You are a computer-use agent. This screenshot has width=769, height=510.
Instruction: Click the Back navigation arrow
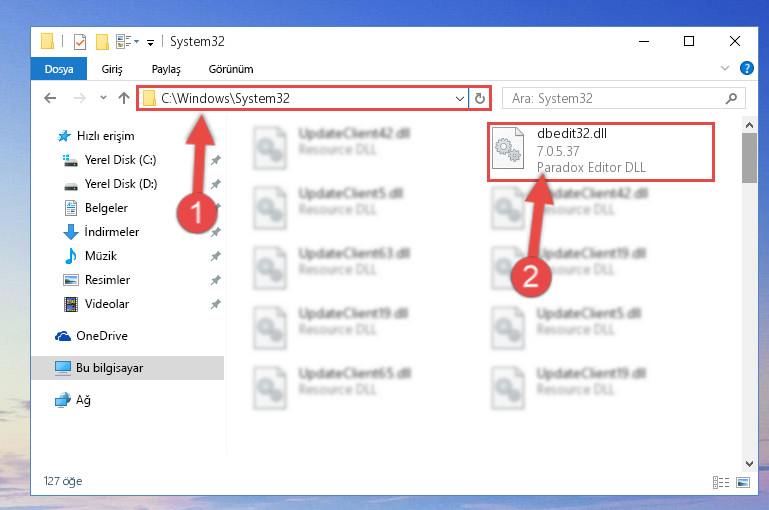point(50,98)
